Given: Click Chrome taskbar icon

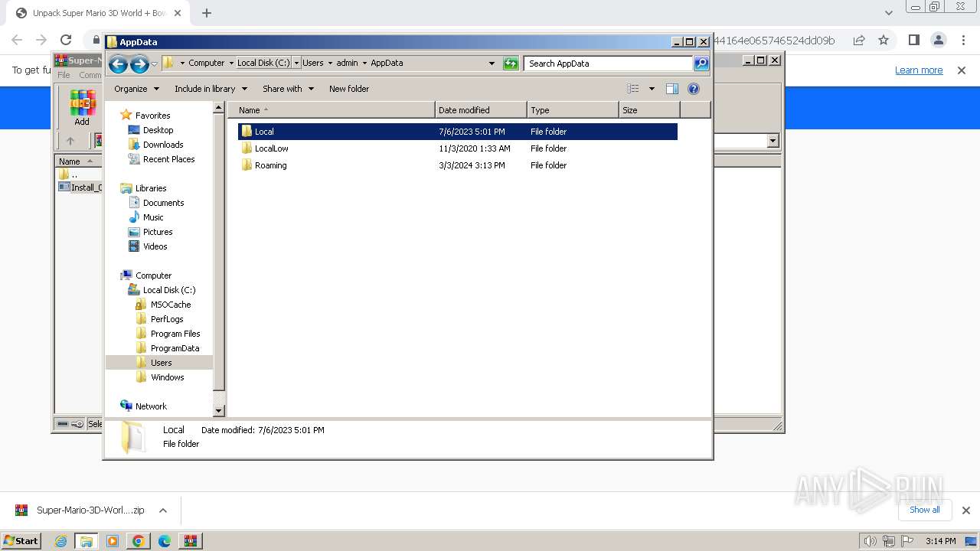Looking at the screenshot, I should 138,541.
